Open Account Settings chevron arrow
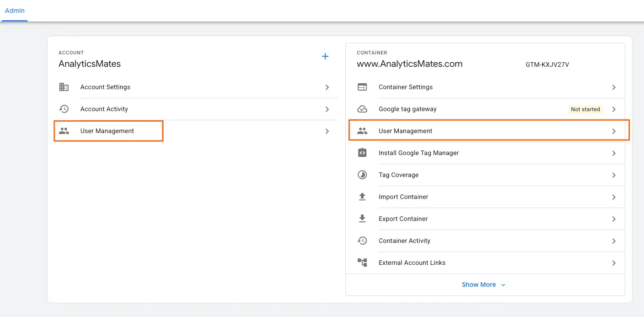The height and width of the screenshot is (317, 644). 327,87
